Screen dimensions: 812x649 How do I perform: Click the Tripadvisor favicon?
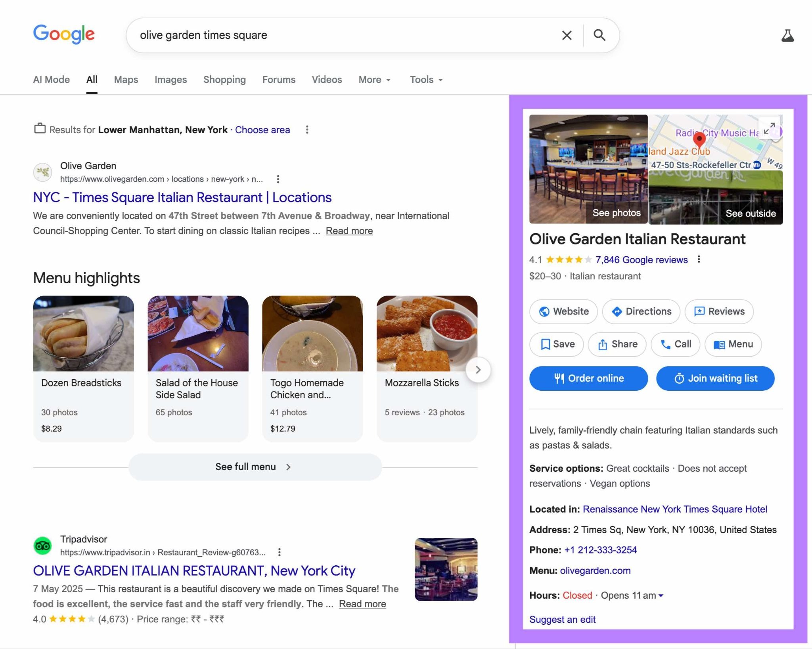(43, 545)
